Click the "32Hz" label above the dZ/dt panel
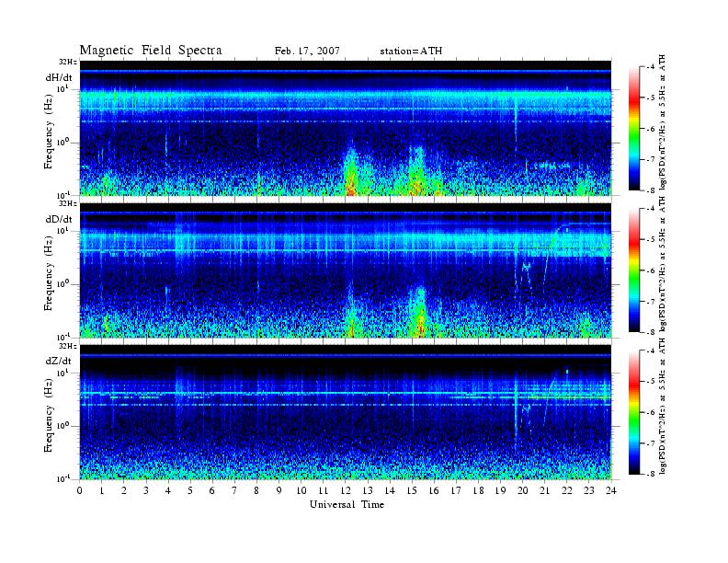The height and width of the screenshot is (563, 728). (x=68, y=346)
